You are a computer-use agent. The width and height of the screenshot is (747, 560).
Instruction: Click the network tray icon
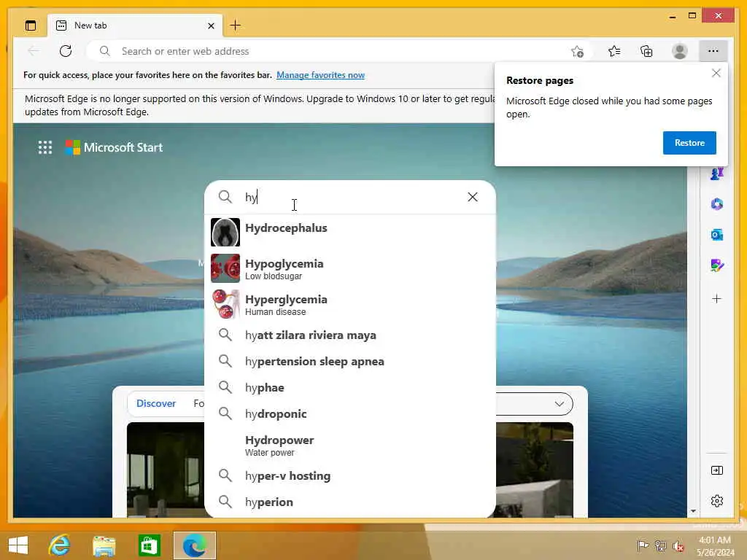(660, 545)
